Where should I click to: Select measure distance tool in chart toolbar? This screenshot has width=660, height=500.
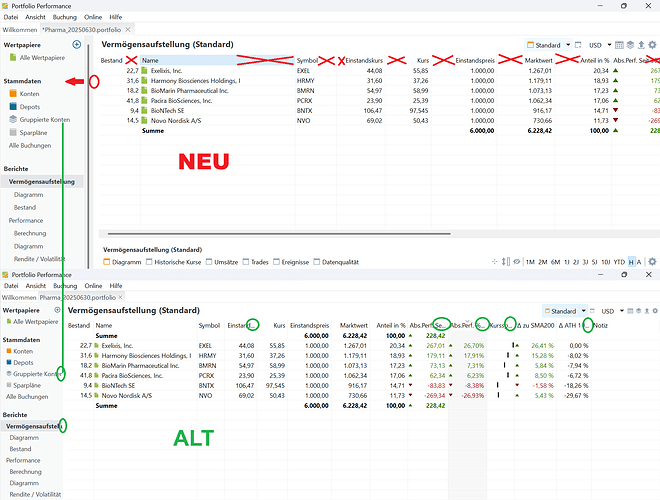pyautogui.click(x=506, y=262)
